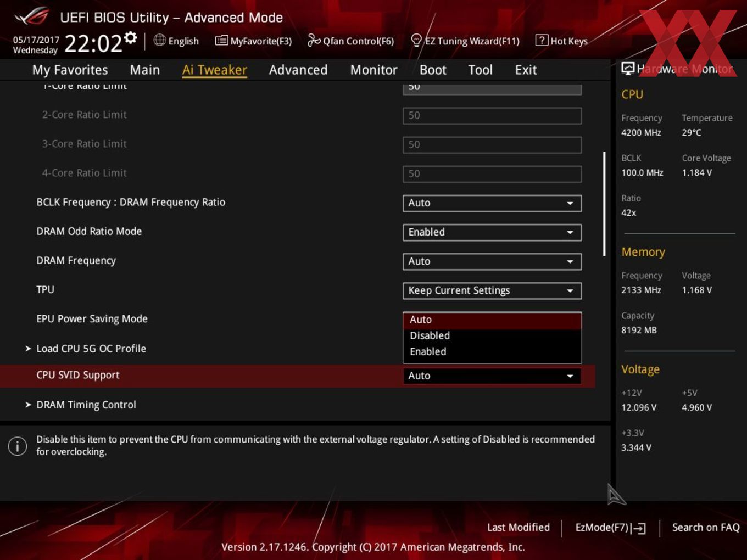Click the EzMode exit arrow icon

point(638,528)
